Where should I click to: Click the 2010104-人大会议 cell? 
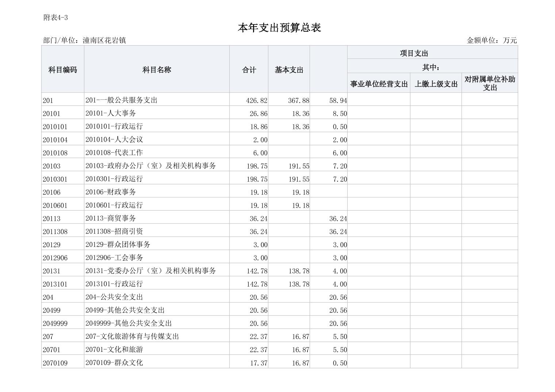tap(114, 139)
